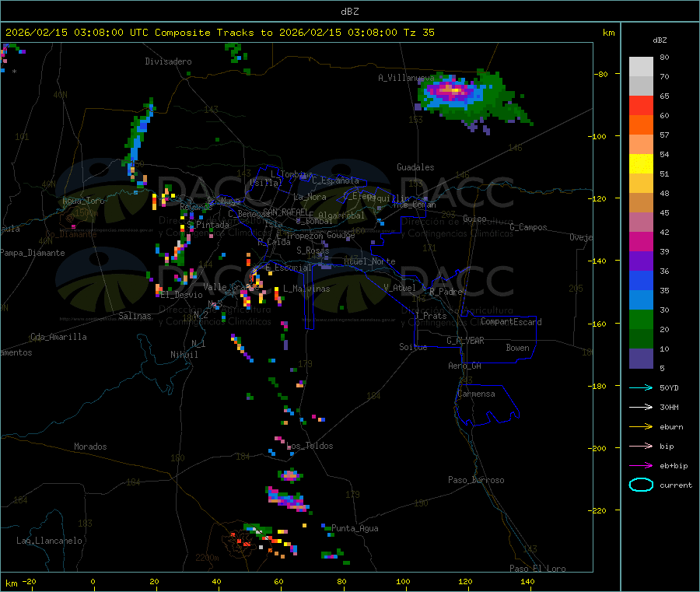Click the 'Lag.Llancanelo' lake label

(x=49, y=541)
